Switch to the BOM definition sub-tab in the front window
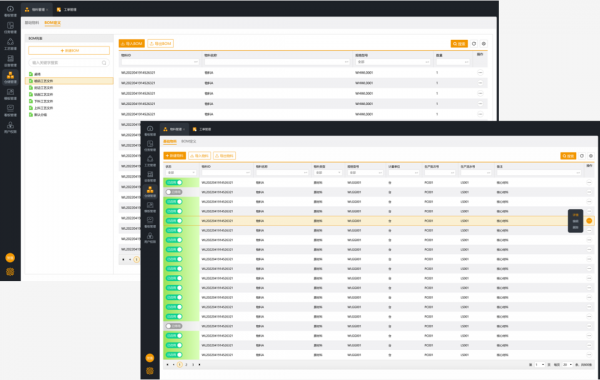This screenshot has width=600, height=380. (x=189, y=142)
